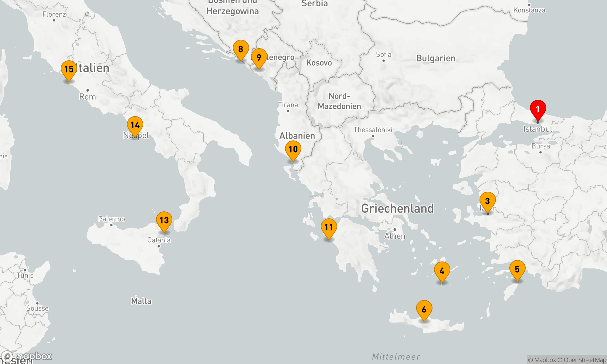Select orange marker 5 near Rhodes
The width and height of the screenshot is (607, 364).
tap(517, 269)
